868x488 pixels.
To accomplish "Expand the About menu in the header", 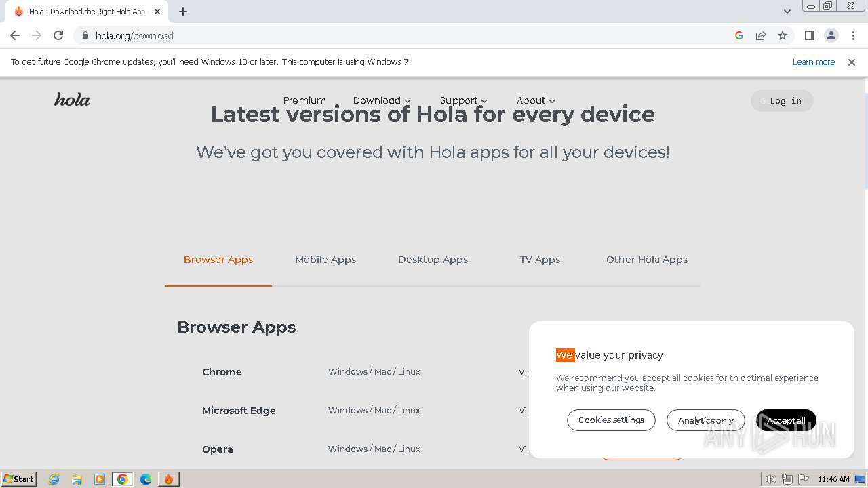I will pos(536,100).
